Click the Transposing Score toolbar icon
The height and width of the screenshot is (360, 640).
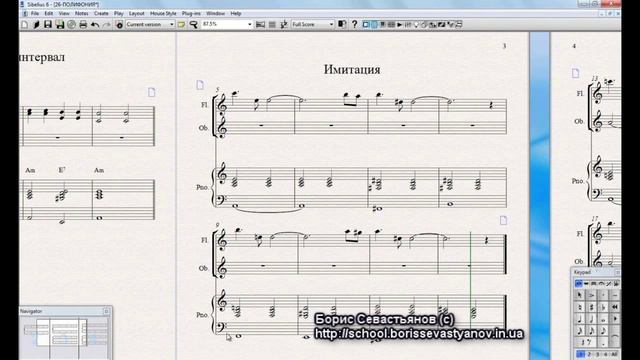[284, 24]
